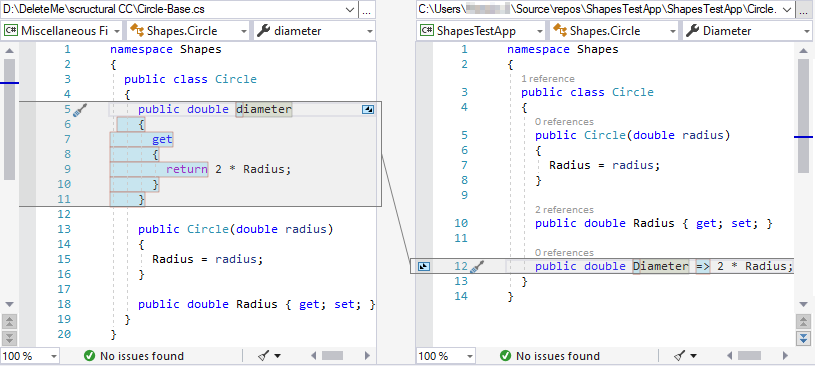Expand the ShapesTestApp project dropdown
The height and width of the screenshot is (366, 815).
pyautogui.click(x=481, y=31)
